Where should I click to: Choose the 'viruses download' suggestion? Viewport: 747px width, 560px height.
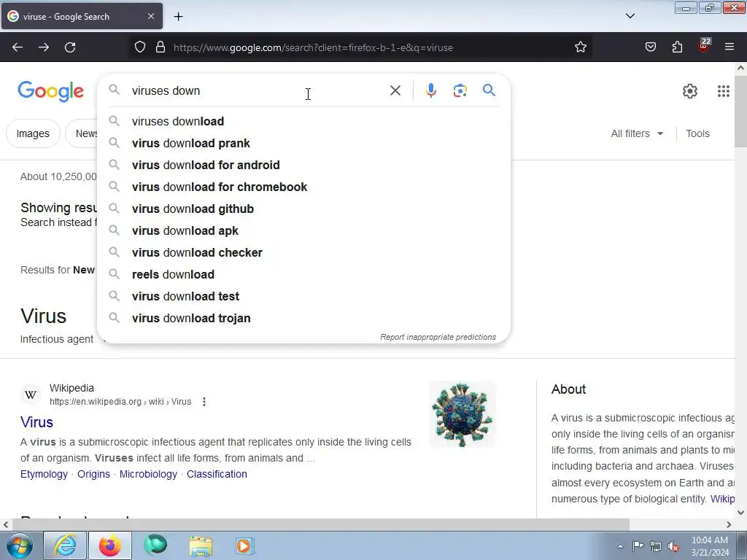click(x=304, y=122)
